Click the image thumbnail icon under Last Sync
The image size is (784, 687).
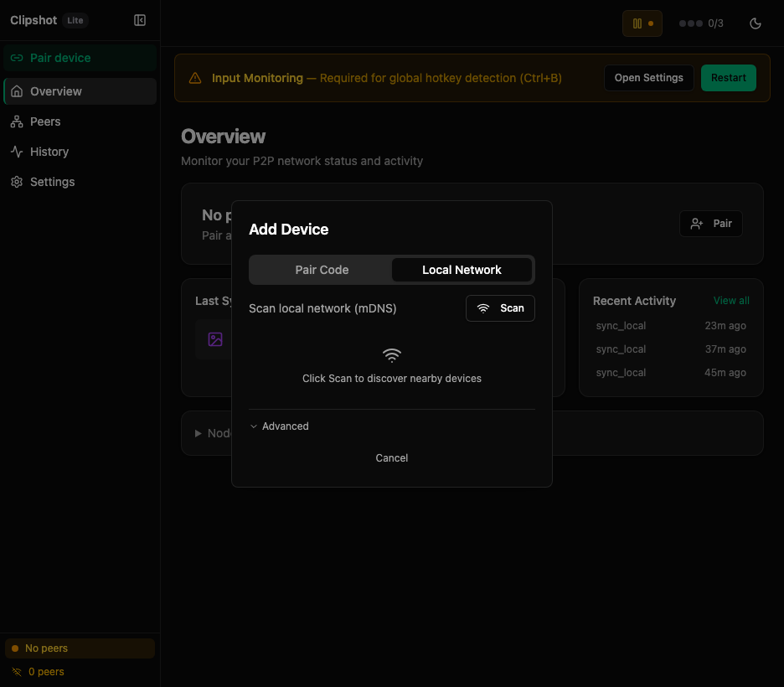(214, 339)
